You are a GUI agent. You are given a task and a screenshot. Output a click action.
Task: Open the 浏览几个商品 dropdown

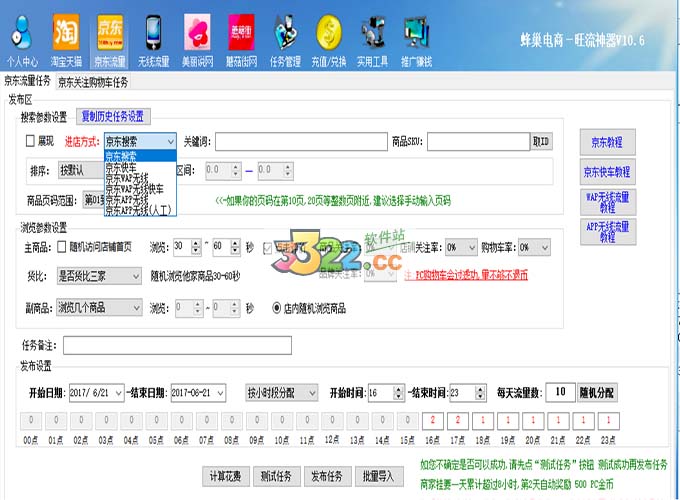tap(99, 308)
